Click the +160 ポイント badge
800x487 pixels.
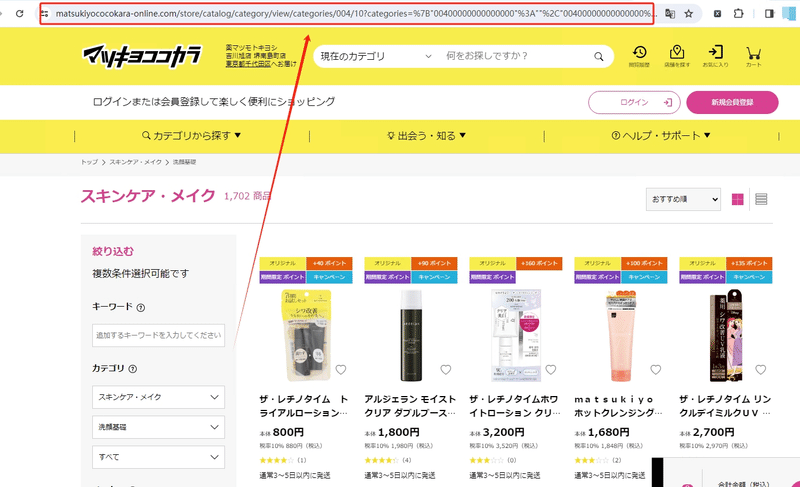(x=539, y=264)
